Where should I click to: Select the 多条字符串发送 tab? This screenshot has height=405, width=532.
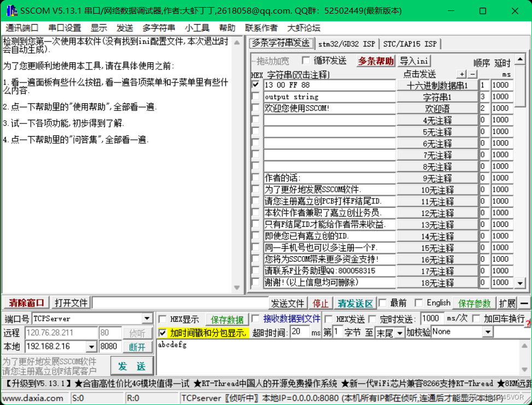pos(281,43)
